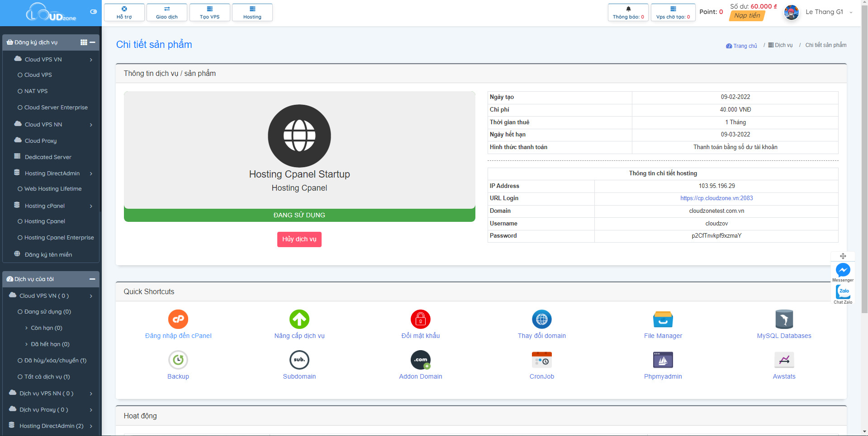
Task: Open Chat Zalo icon
Action: point(843,292)
